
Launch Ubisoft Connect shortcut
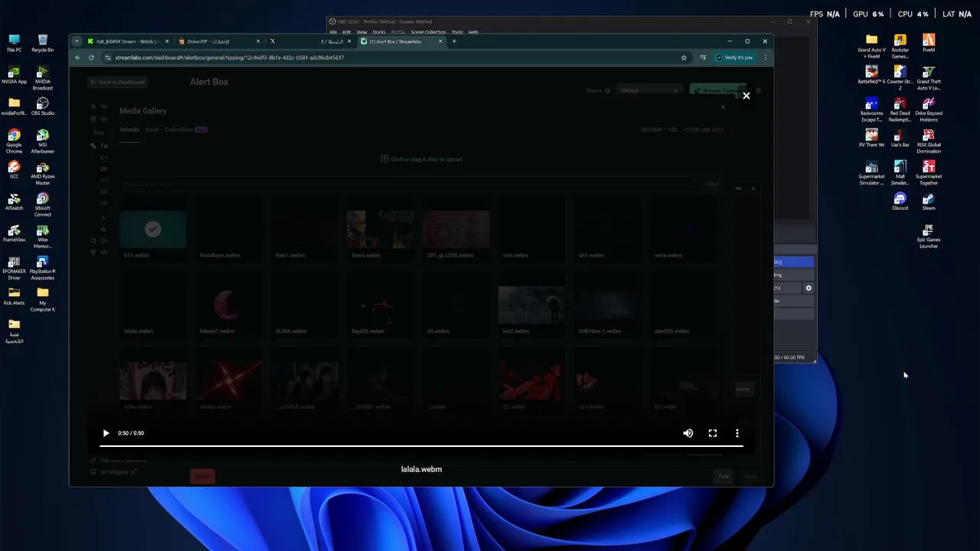point(43,204)
